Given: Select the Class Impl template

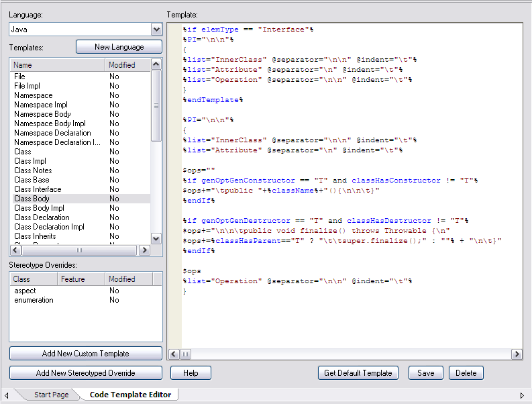Looking at the screenshot, I should 81,161.
